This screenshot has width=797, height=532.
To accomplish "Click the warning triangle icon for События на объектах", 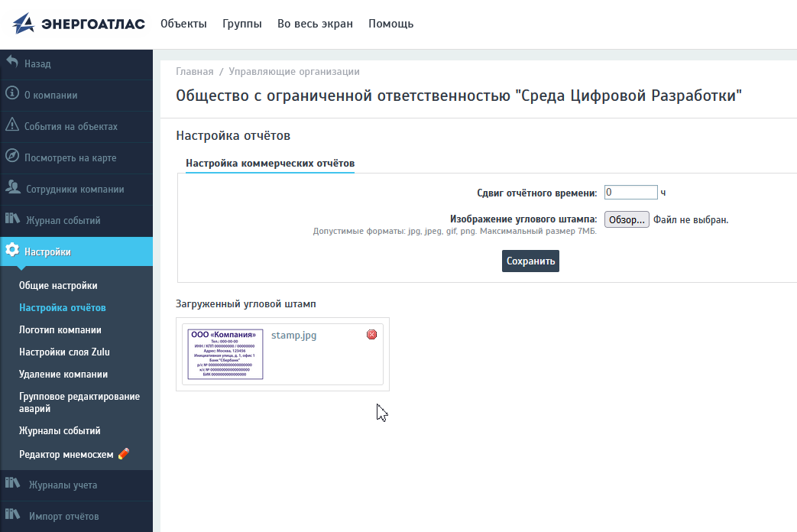I will (x=12, y=125).
